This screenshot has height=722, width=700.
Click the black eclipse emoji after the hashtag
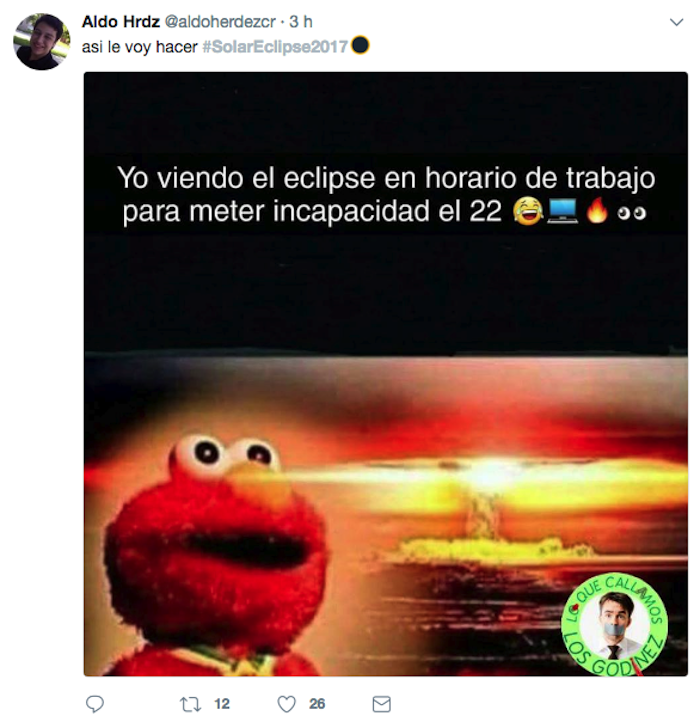click(x=360, y=46)
